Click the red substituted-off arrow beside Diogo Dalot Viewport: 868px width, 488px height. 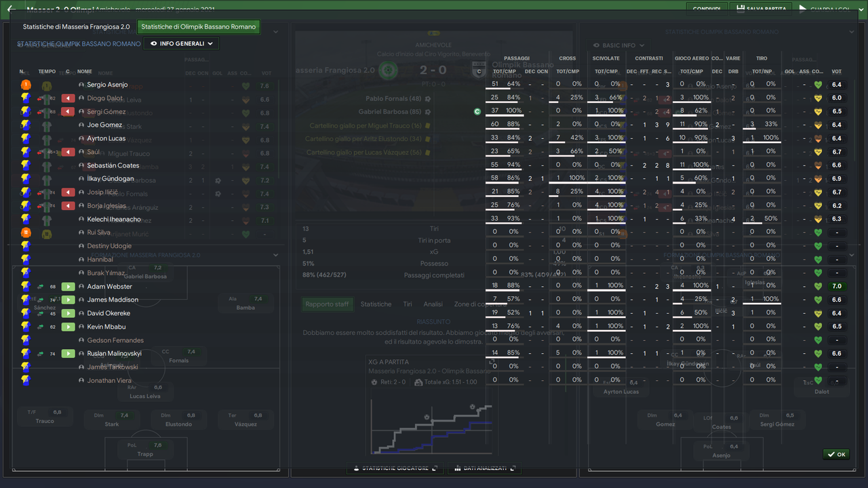[68, 98]
